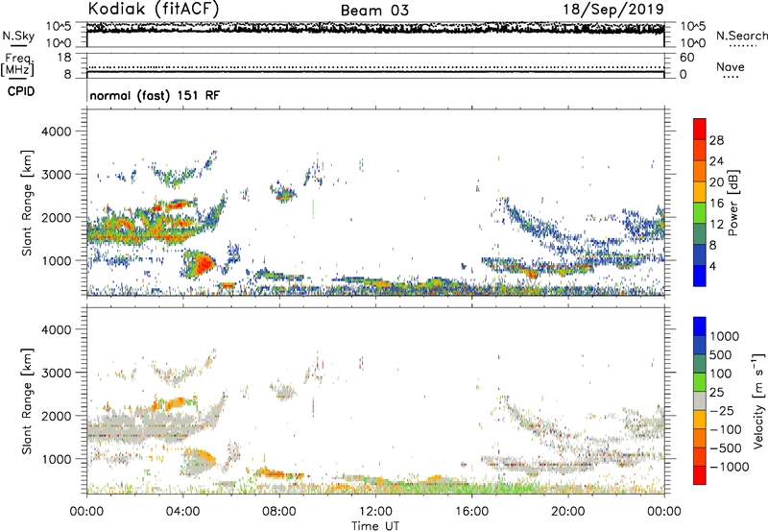Click the 3000 tick on velocity panel
Image resolution: width=768 pixels, height=532 pixels.
[57, 373]
